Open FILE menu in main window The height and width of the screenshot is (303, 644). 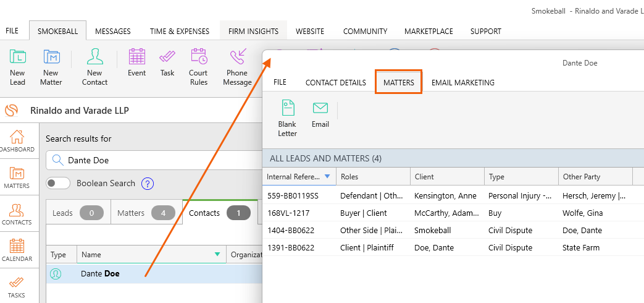click(x=12, y=31)
